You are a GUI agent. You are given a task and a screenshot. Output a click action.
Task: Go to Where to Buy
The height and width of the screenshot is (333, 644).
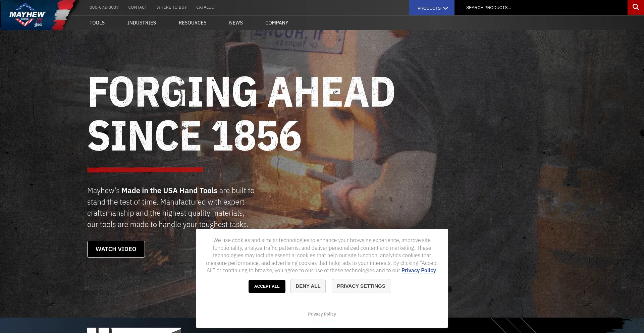pos(171,7)
